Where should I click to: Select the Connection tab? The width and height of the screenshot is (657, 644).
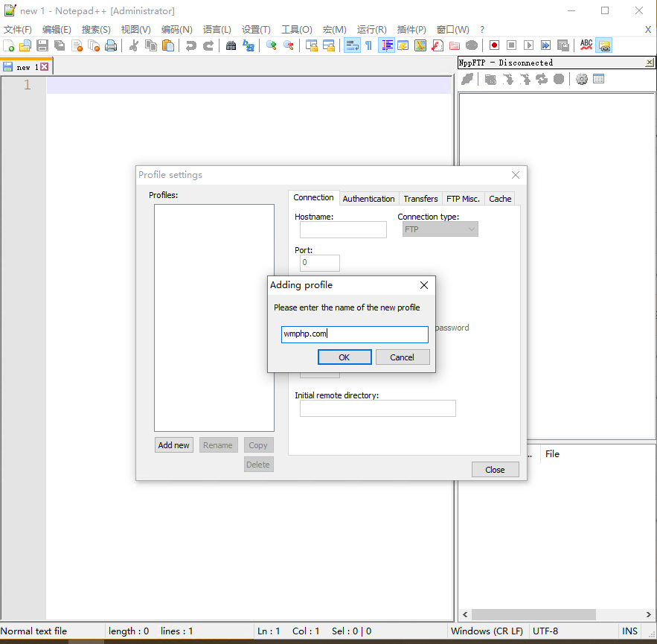pos(313,197)
